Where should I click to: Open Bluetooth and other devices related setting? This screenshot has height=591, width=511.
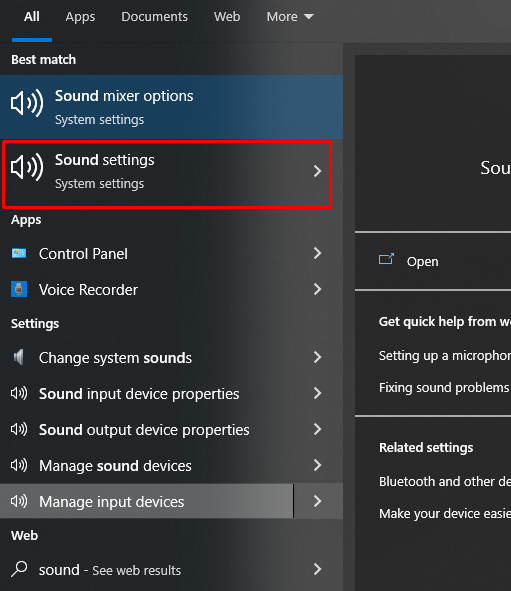445,481
